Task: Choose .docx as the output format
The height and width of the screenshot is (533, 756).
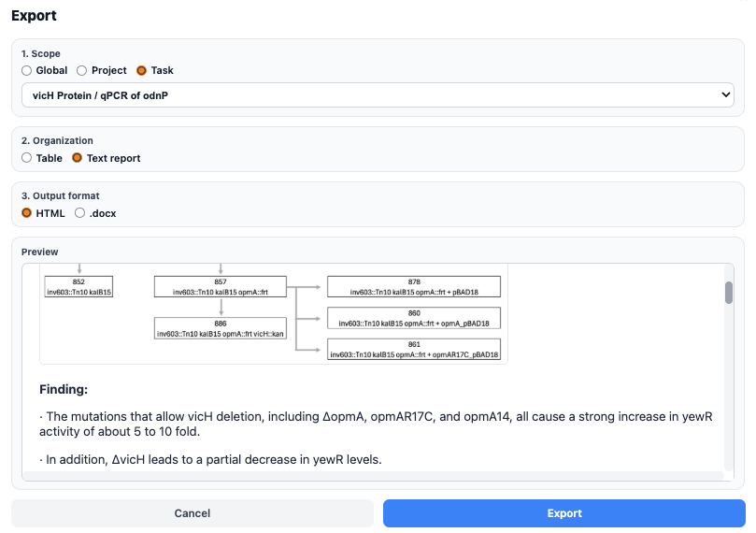Action: pos(79,213)
